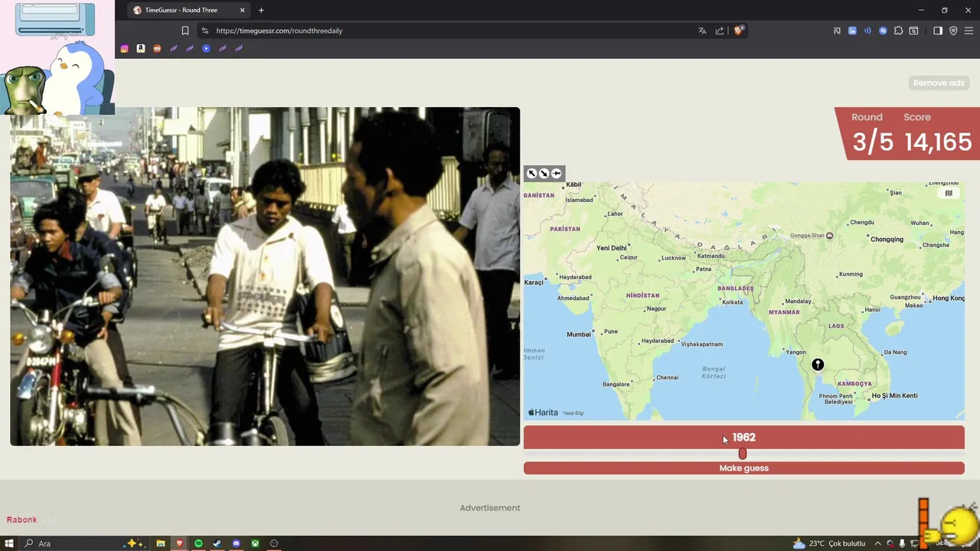
Task: Open Discord from the taskbar
Action: tap(236, 543)
